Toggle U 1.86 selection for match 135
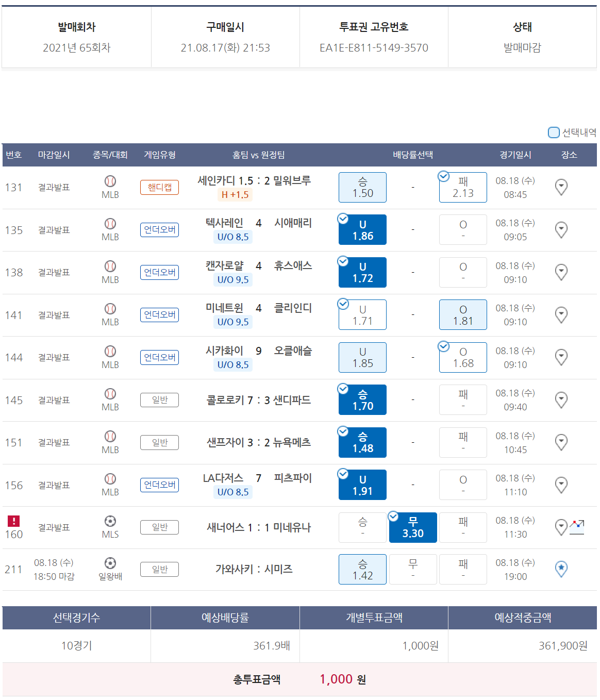 tap(362, 229)
